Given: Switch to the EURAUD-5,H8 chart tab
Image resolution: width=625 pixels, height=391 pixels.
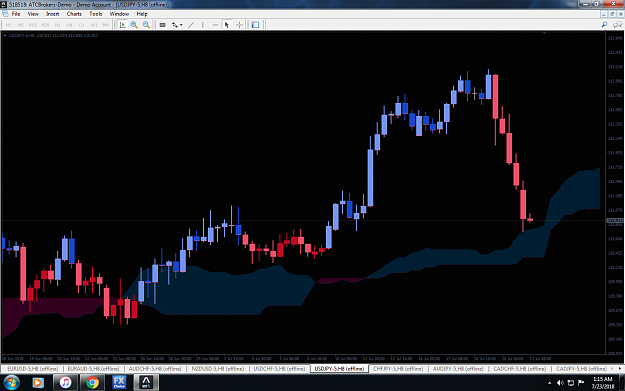Looking at the screenshot, I should click(x=94, y=369).
